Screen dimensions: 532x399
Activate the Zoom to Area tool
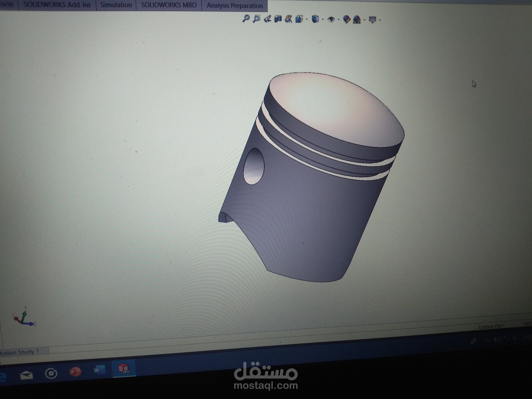(257, 19)
